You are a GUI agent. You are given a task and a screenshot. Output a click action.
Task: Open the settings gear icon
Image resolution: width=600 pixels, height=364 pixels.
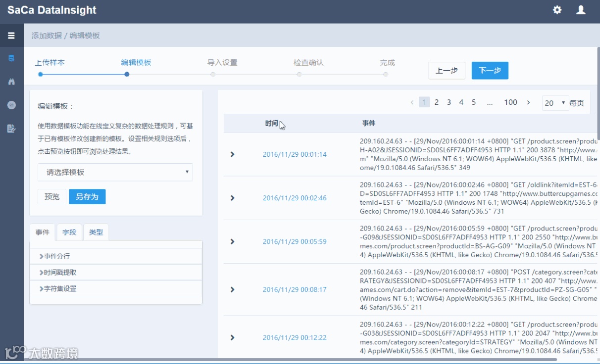pyautogui.click(x=557, y=10)
